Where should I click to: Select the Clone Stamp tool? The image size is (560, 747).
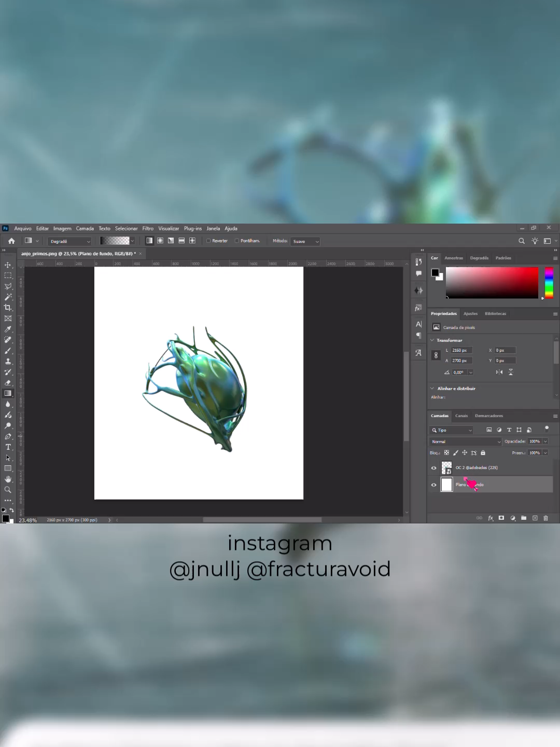click(x=8, y=362)
